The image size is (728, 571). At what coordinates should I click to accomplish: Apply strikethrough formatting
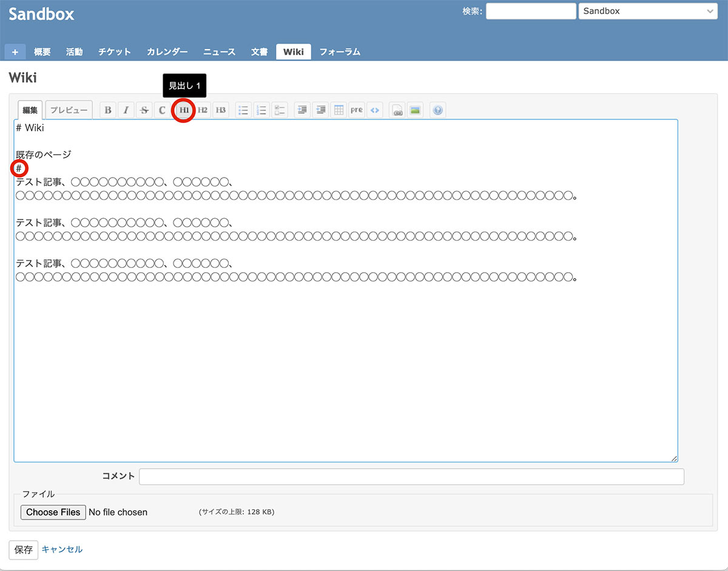[144, 110]
